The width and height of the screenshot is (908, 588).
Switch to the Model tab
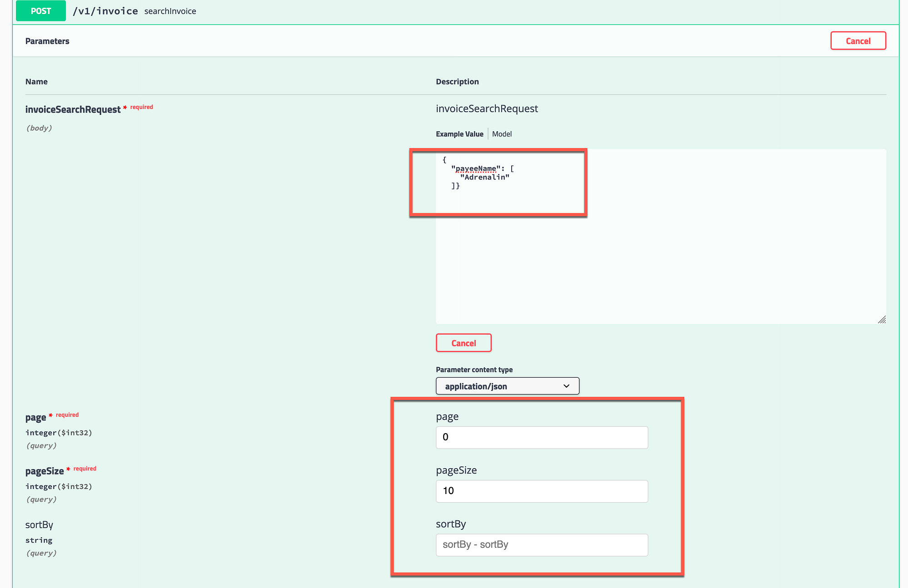point(501,133)
